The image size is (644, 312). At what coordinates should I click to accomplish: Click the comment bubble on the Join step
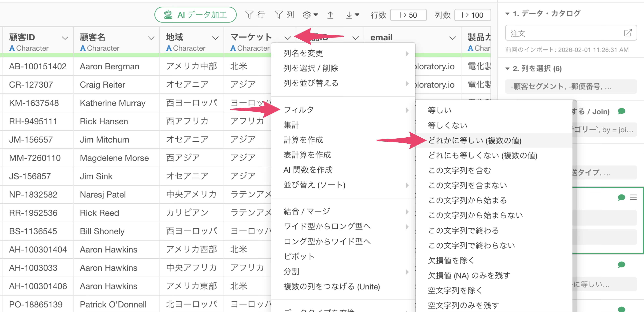(621, 111)
